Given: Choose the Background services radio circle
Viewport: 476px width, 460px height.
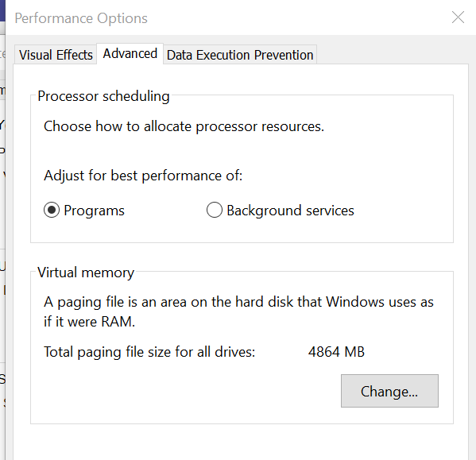Looking at the screenshot, I should pos(215,210).
